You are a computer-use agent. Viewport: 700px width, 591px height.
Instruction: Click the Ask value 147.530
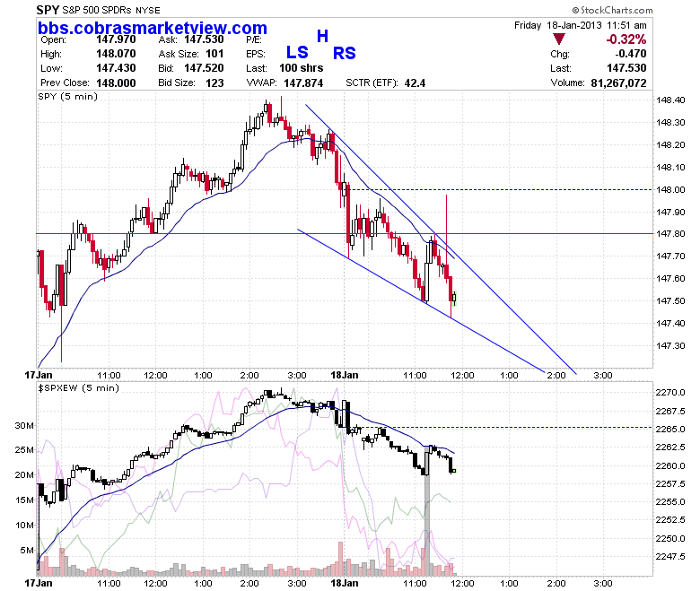click(204, 39)
